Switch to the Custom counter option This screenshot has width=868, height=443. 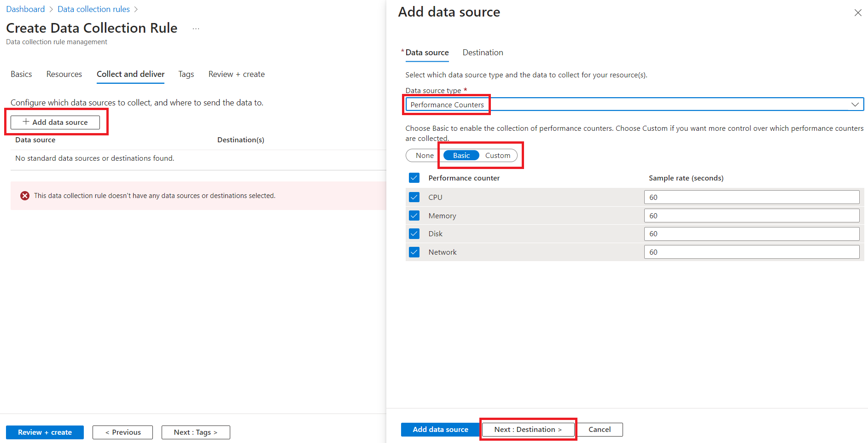click(497, 156)
